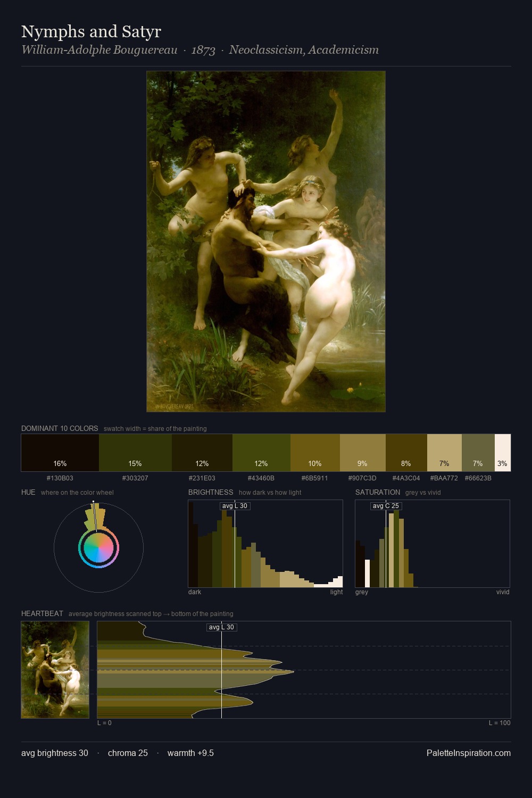Click the avg L 30 brightness label

235,506
